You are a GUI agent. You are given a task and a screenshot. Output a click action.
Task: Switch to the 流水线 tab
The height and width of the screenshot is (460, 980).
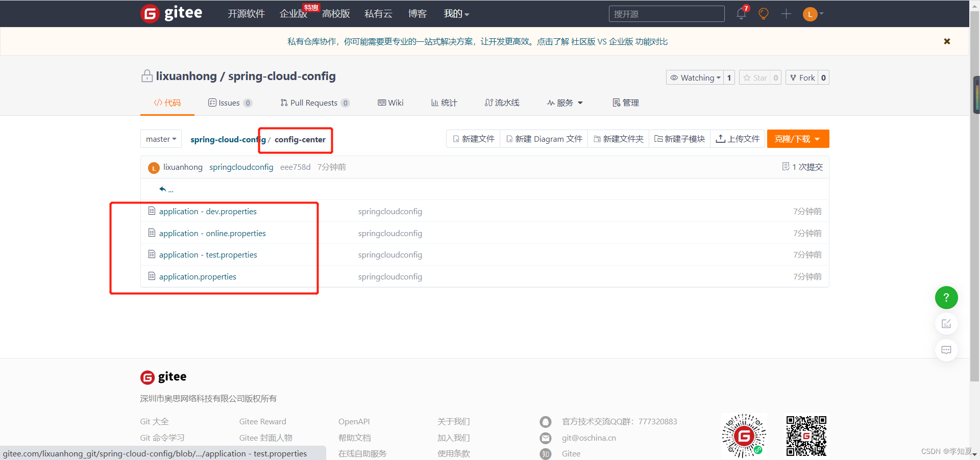pos(502,103)
